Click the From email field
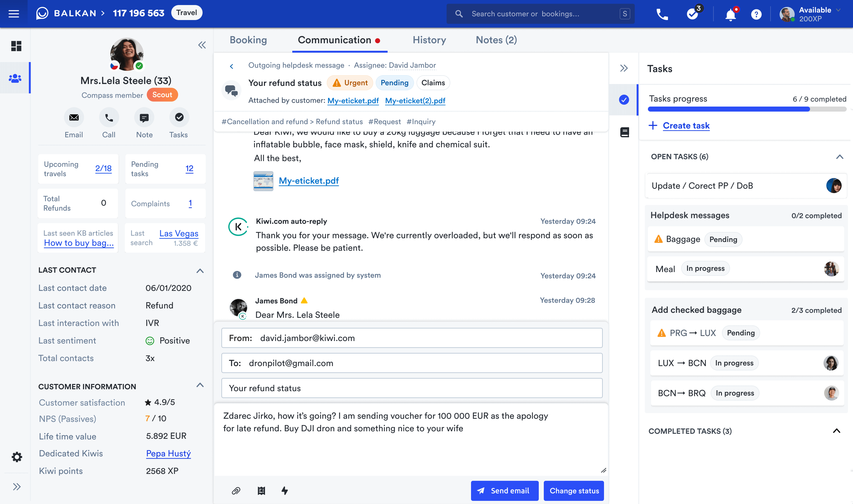The height and width of the screenshot is (504, 853). tap(412, 338)
